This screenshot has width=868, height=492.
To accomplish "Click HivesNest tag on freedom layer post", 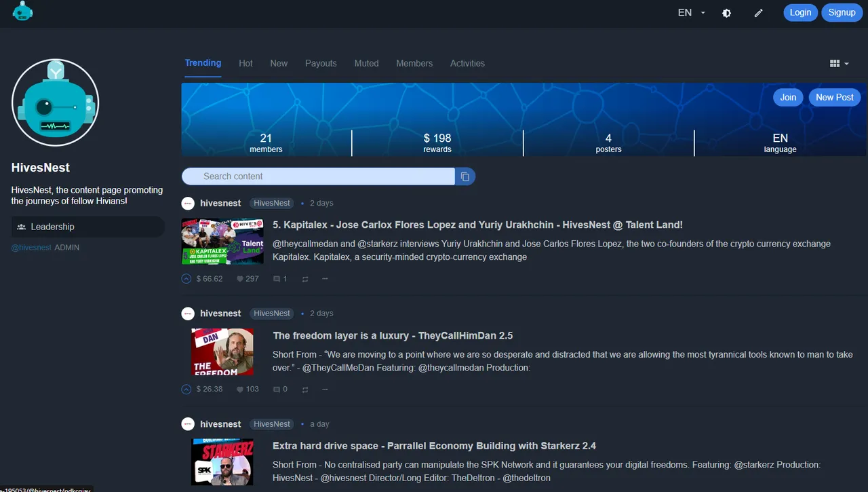I will pyautogui.click(x=272, y=314).
